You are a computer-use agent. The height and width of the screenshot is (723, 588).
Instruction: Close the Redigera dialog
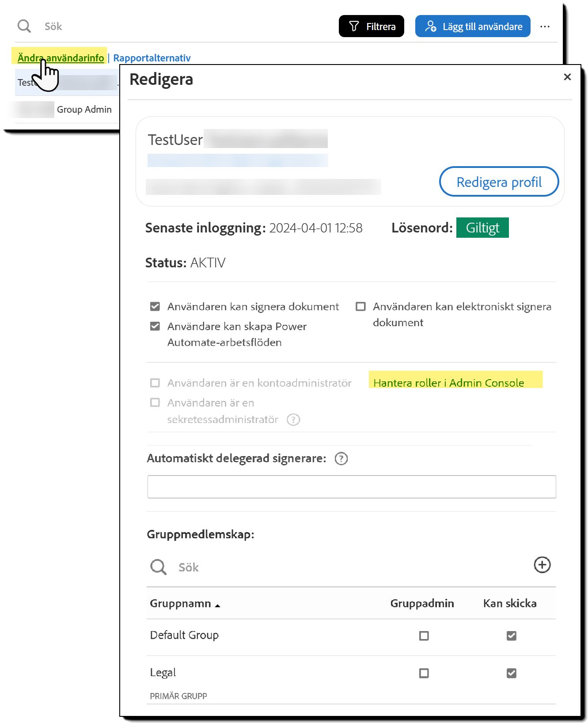point(567,77)
